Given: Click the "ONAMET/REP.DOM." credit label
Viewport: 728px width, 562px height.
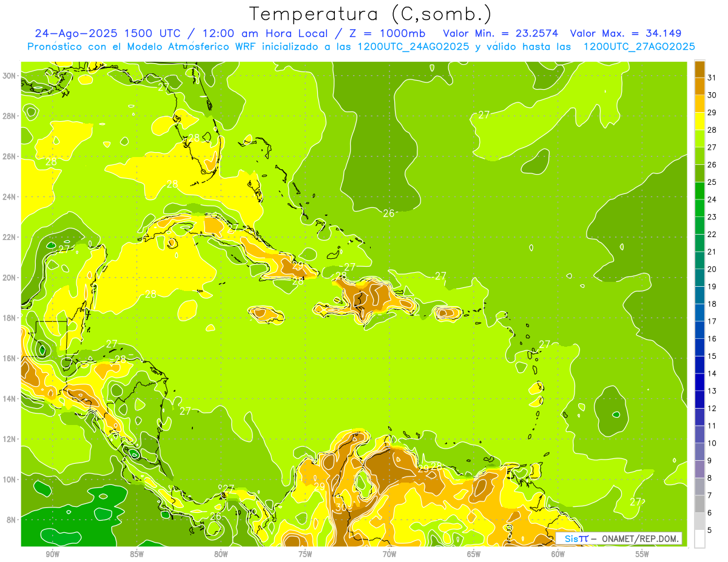Looking at the screenshot, I should pos(639,538).
